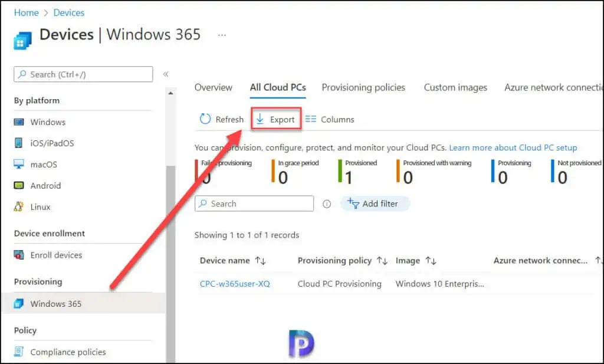Click the Azure network connec... column header
This screenshot has height=364, width=604.
pos(540,261)
